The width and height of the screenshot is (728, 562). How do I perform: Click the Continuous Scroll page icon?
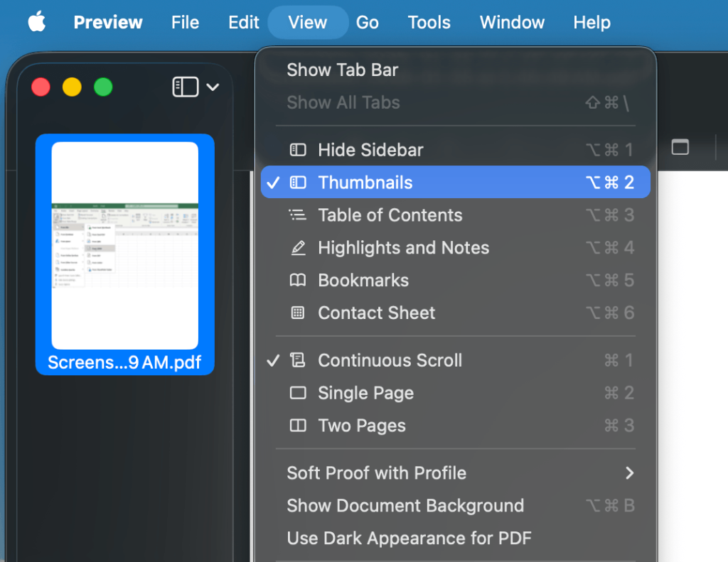tap(297, 360)
